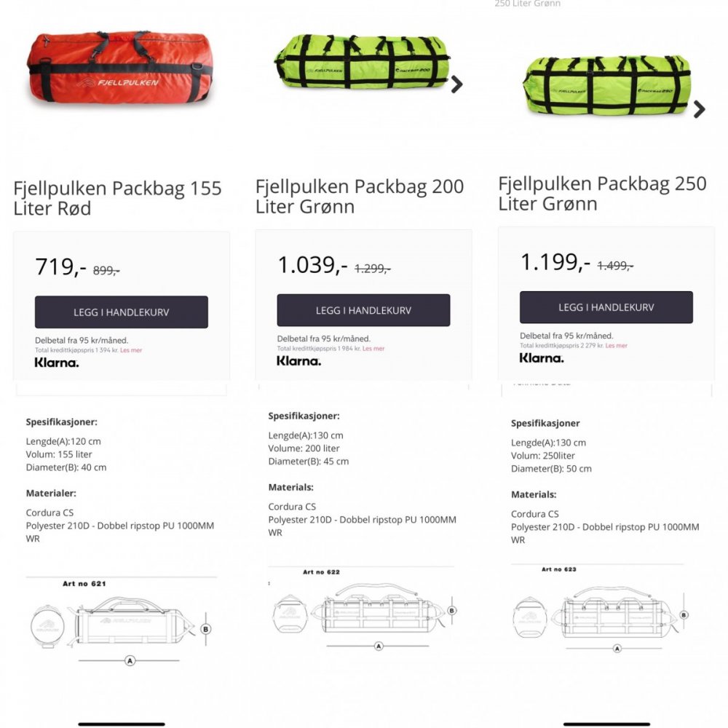The image size is (728, 728).
Task: Open the Art no 621 dimension diagram
Action: [121, 622]
